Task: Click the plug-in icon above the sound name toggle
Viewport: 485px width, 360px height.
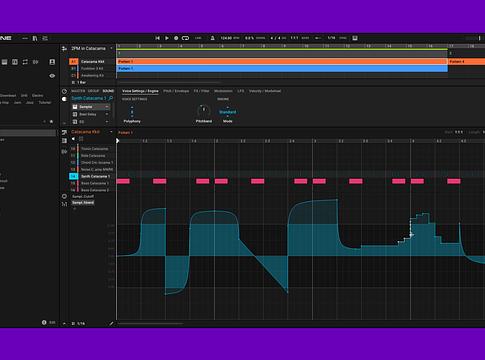Action: pos(64,91)
